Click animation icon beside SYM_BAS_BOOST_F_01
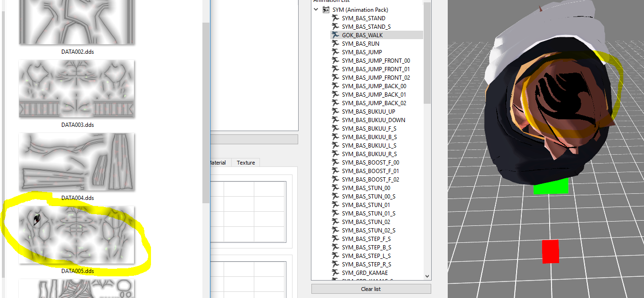This screenshot has height=298, width=644. tap(336, 171)
